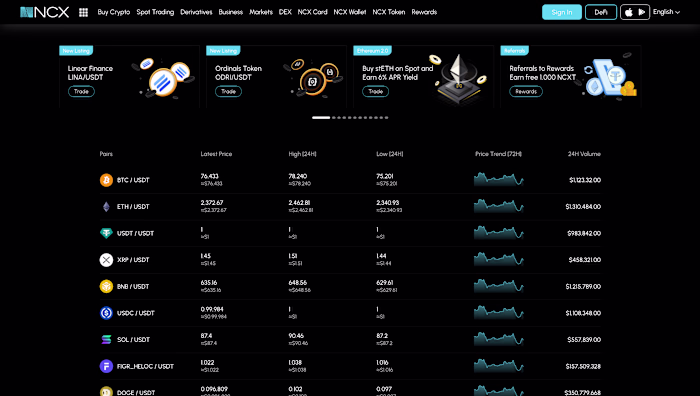Viewport: 700px width, 396px height.
Task: Open the Rewards menu item
Action: click(424, 12)
